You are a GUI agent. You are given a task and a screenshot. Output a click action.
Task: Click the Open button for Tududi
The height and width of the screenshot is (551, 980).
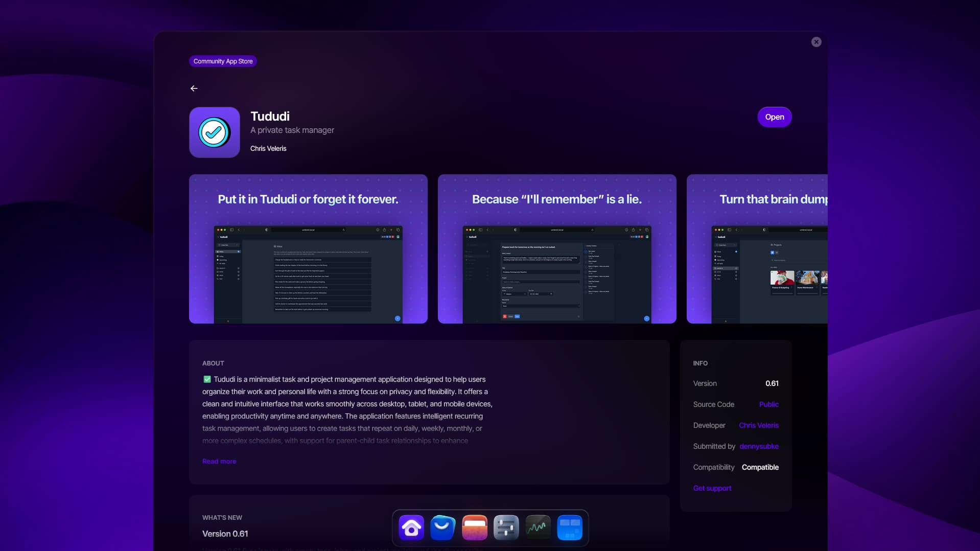tap(775, 117)
